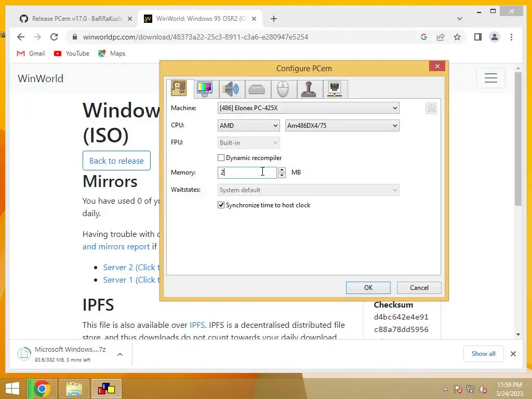Open the WinWorld hamburger menu
This screenshot has width=532, height=399.
[490, 78]
